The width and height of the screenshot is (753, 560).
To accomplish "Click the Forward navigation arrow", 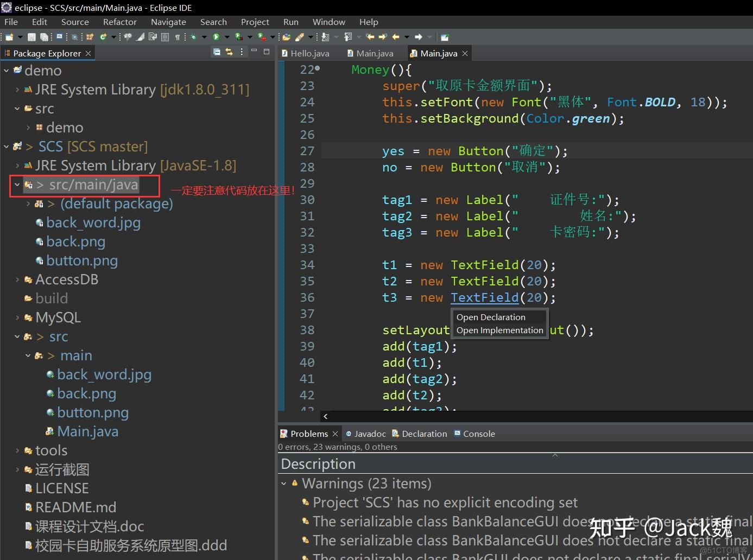I will [x=418, y=37].
